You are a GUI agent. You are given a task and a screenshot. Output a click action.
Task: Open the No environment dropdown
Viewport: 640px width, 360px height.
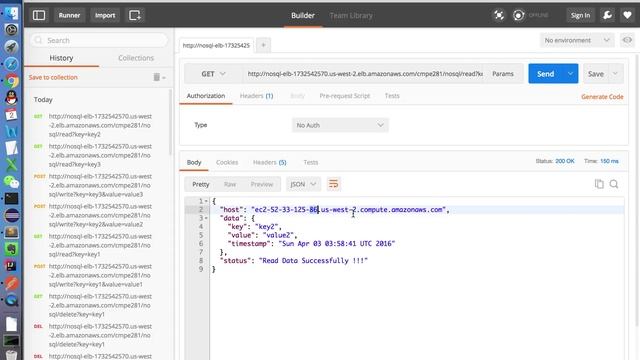pos(577,40)
